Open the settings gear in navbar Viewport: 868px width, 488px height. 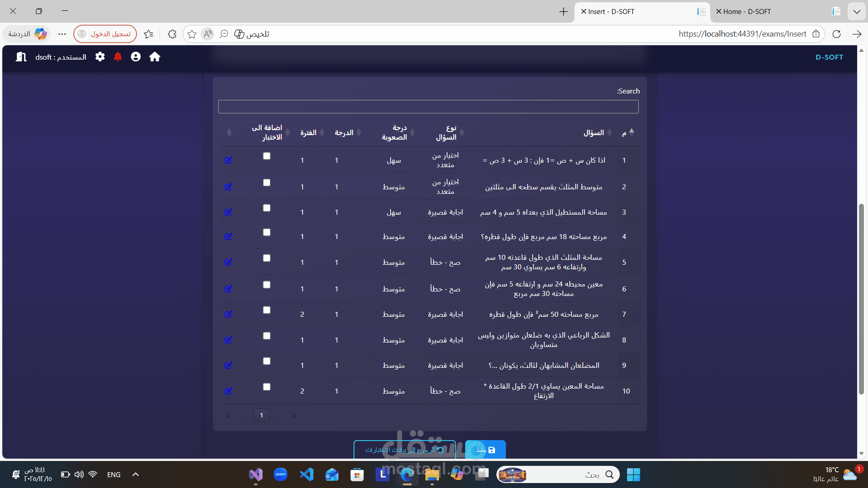(100, 57)
